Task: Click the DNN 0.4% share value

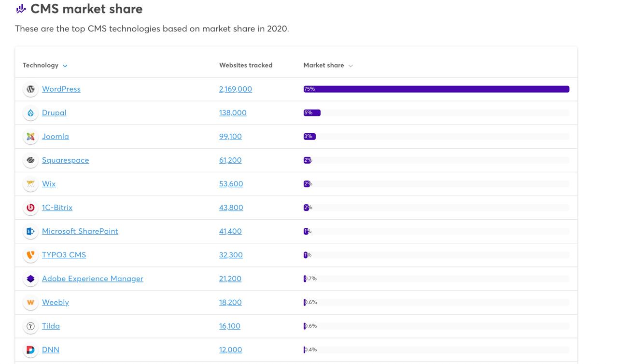Action: (x=311, y=350)
